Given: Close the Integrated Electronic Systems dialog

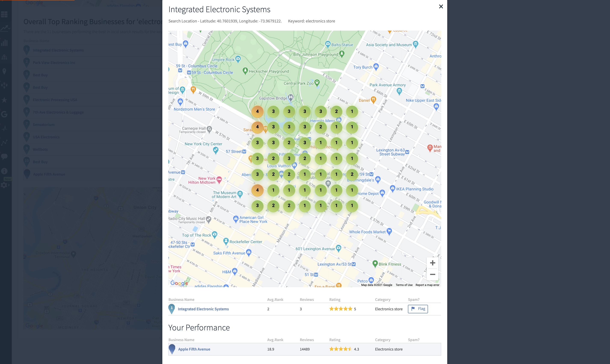Looking at the screenshot, I should (441, 7).
